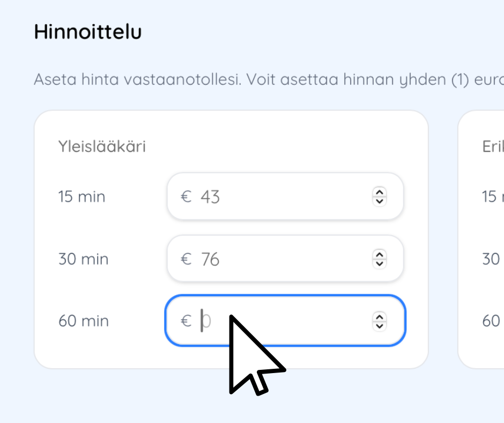Click the 15 min price field showing 43
The width and height of the screenshot is (504, 423).
279,196
